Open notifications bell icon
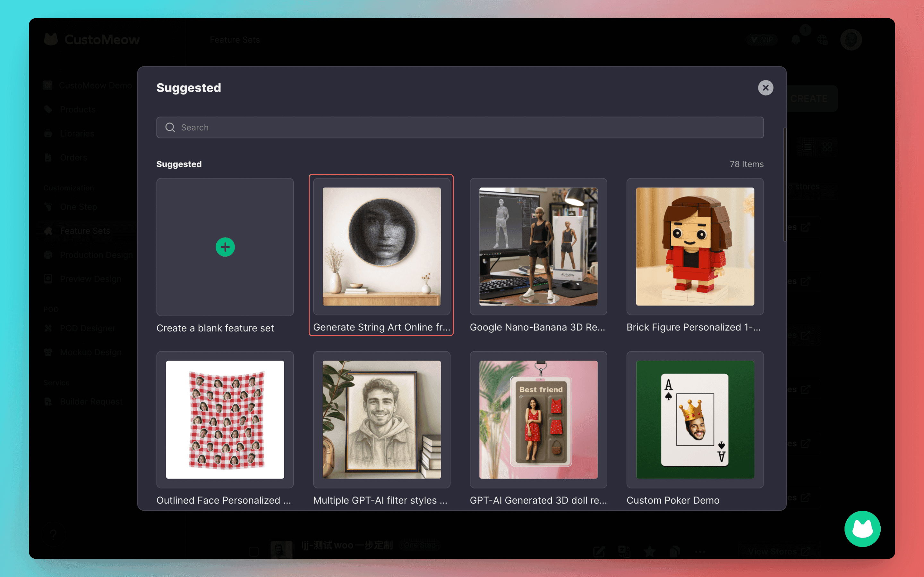 [x=796, y=40]
